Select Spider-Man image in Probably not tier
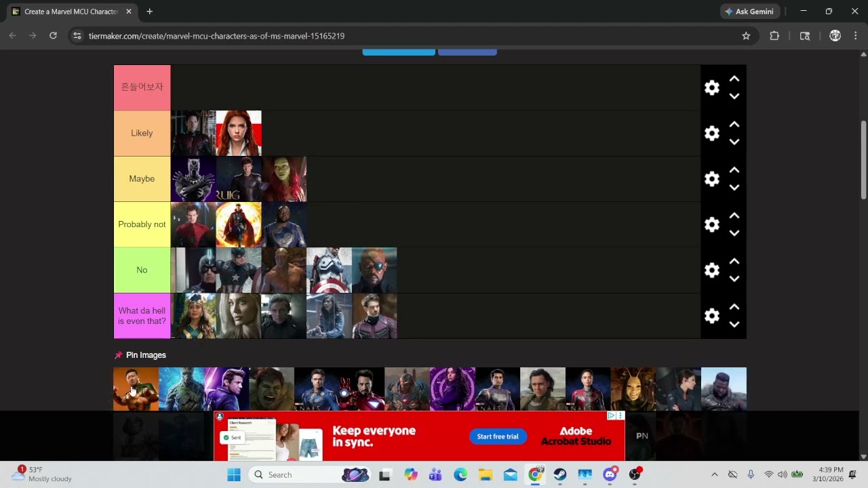The image size is (868, 488). (193, 224)
